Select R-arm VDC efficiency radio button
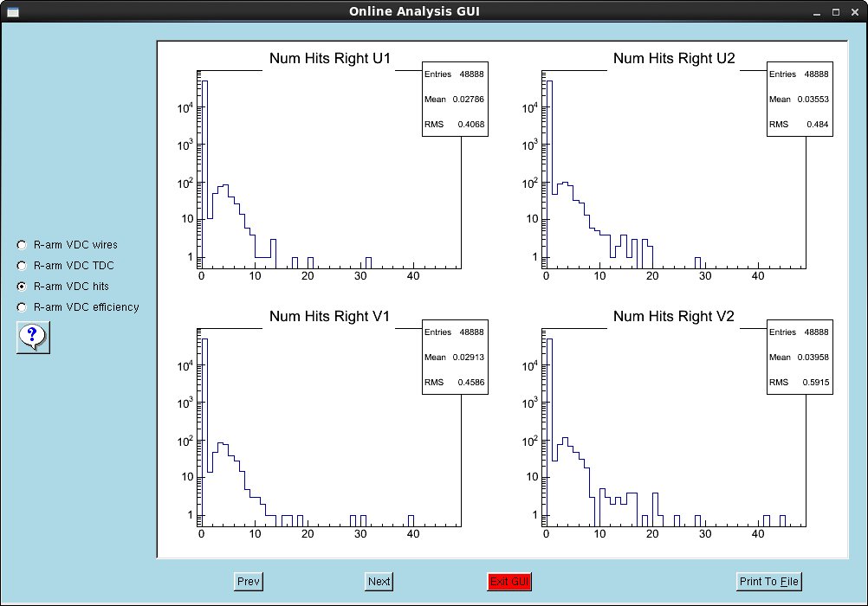This screenshot has height=606, width=868. pos(22,307)
